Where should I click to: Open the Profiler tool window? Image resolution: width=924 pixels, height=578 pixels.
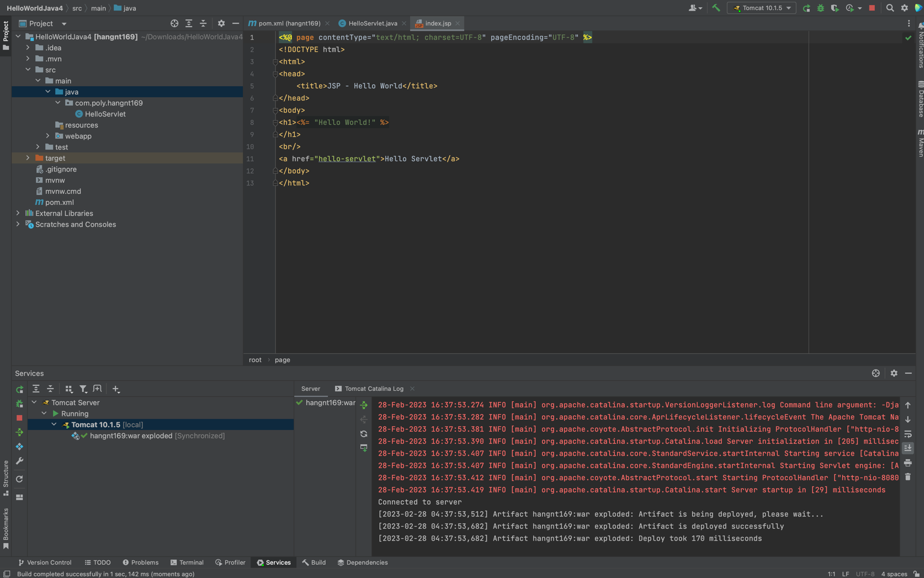point(230,563)
